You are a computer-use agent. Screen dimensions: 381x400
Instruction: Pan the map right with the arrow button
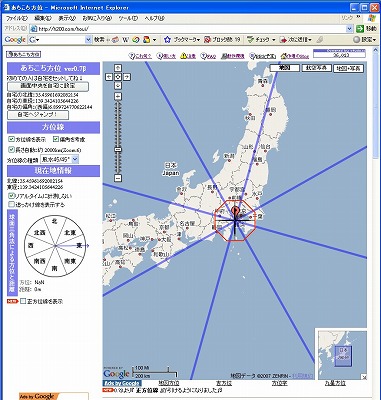click(127, 77)
